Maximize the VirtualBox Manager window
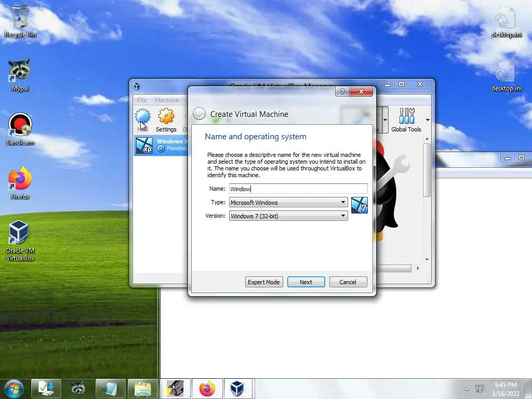 click(x=402, y=84)
